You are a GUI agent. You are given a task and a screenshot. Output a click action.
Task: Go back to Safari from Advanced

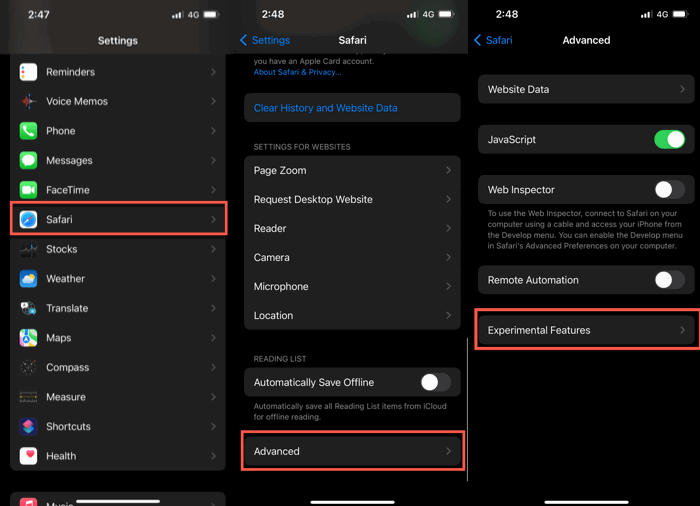click(x=493, y=40)
